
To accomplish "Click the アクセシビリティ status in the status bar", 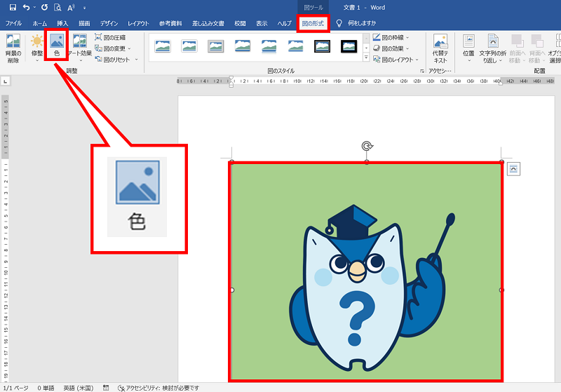I will point(158,387).
